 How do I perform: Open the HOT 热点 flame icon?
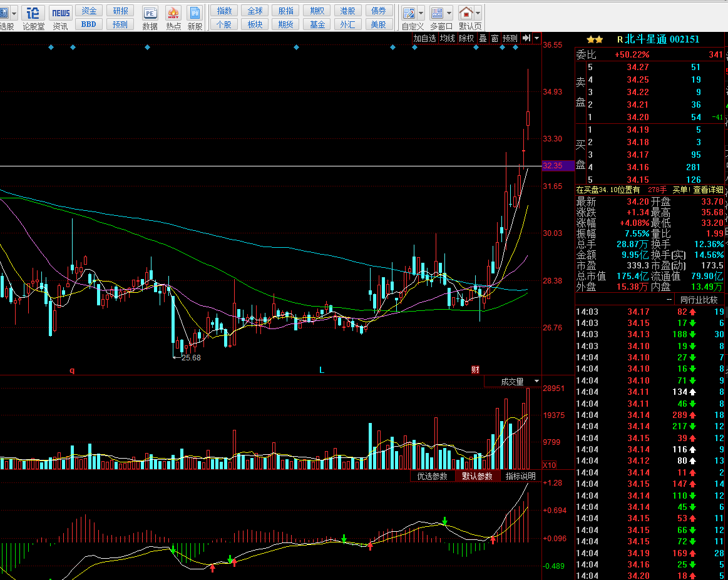pyautogui.click(x=173, y=18)
